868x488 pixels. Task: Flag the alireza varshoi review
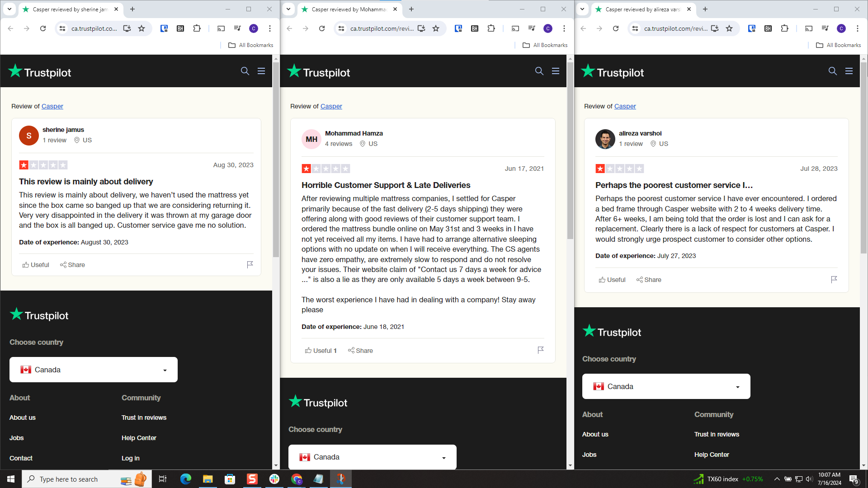(x=834, y=279)
